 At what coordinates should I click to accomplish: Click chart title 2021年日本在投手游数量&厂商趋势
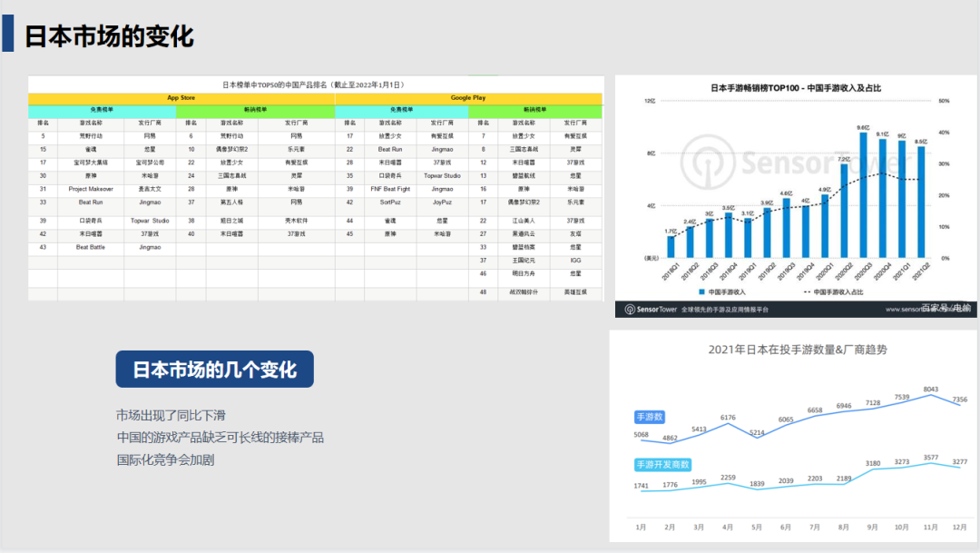798,350
